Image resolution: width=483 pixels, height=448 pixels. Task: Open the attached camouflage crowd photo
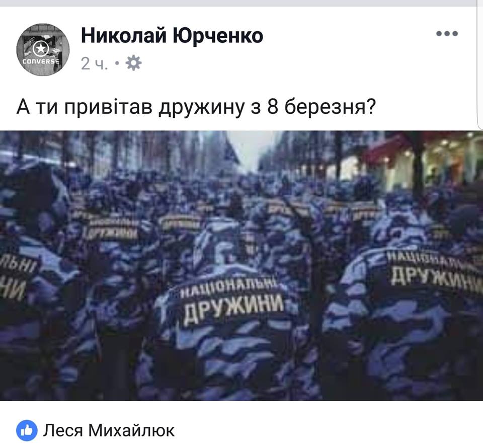[242, 266]
